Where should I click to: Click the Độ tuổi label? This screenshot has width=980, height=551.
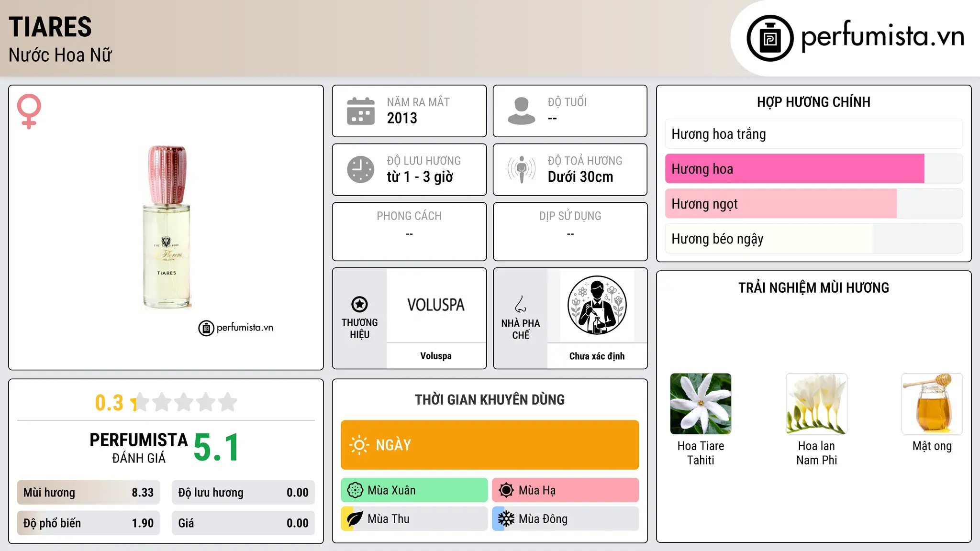[x=567, y=102]
